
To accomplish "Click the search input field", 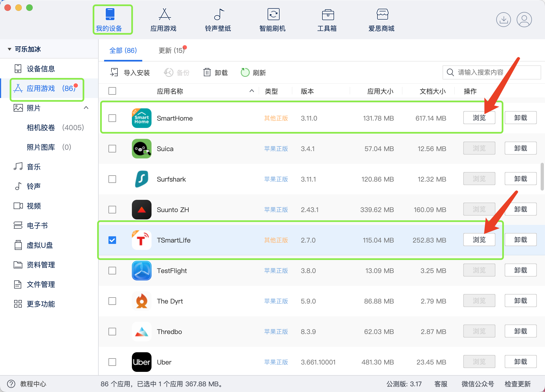I will point(492,72).
